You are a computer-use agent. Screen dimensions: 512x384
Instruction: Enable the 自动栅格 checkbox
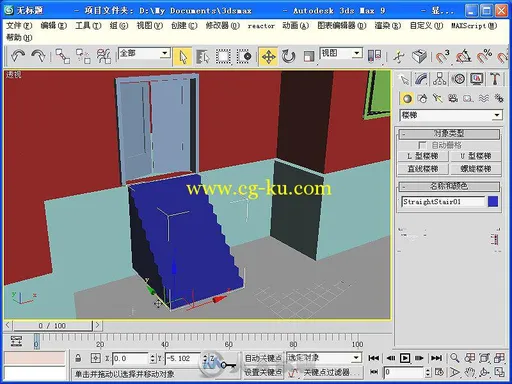click(x=422, y=146)
